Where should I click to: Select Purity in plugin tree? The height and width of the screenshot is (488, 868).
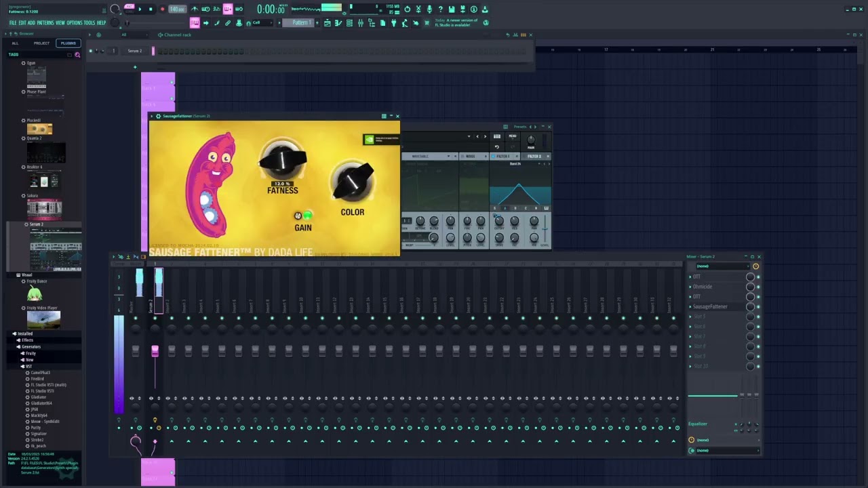36,428
